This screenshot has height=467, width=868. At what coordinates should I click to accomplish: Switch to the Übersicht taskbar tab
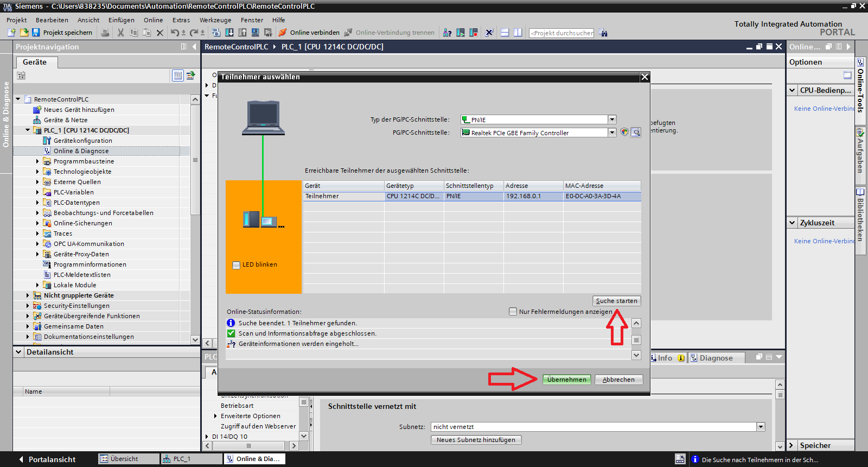[x=129, y=459]
